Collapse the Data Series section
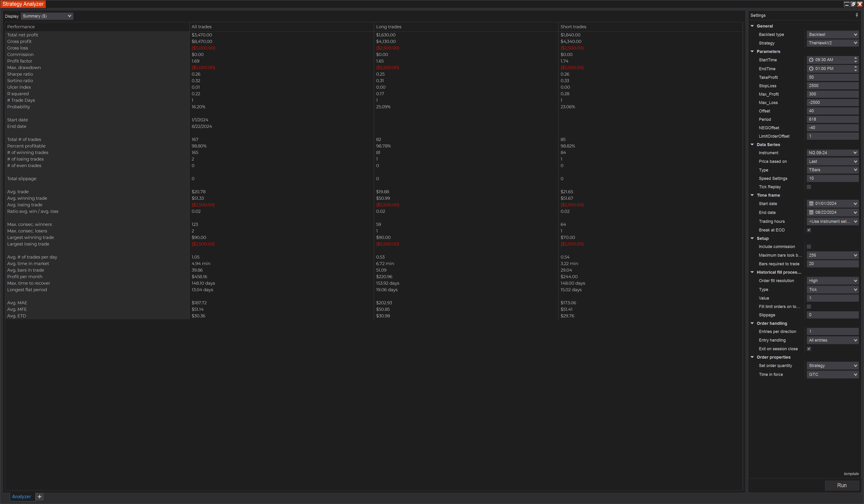 [x=752, y=145]
